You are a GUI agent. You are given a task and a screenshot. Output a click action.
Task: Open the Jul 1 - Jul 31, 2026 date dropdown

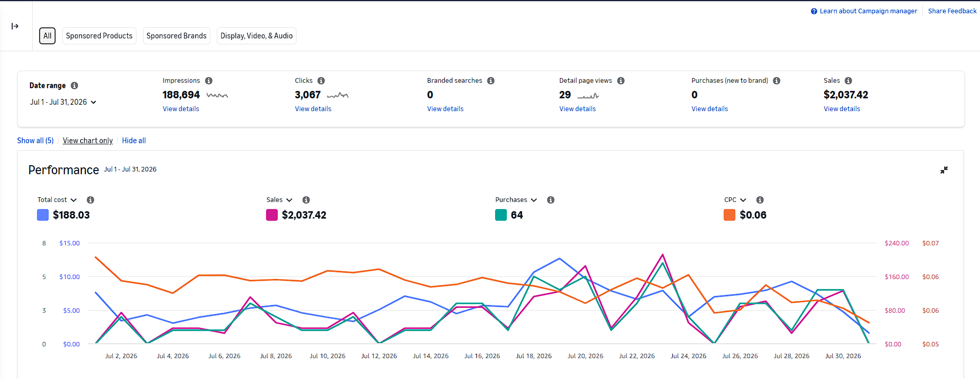click(63, 102)
